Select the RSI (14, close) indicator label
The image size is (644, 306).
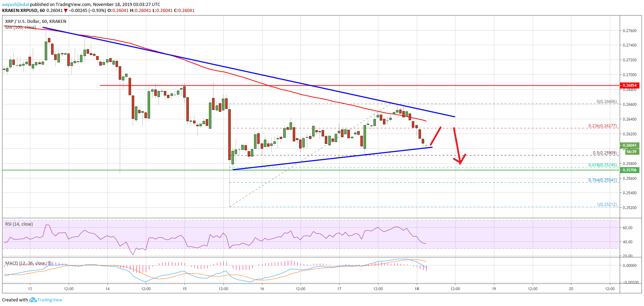[x=19, y=224]
